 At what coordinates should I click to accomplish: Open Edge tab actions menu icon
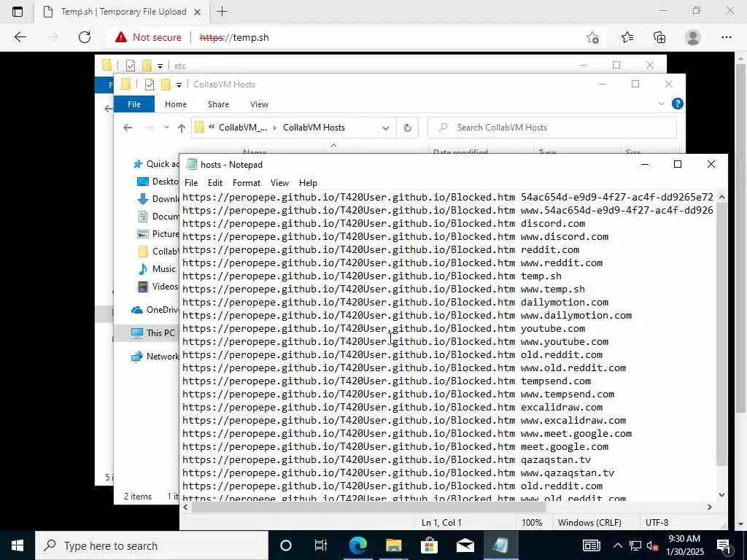click(x=18, y=12)
